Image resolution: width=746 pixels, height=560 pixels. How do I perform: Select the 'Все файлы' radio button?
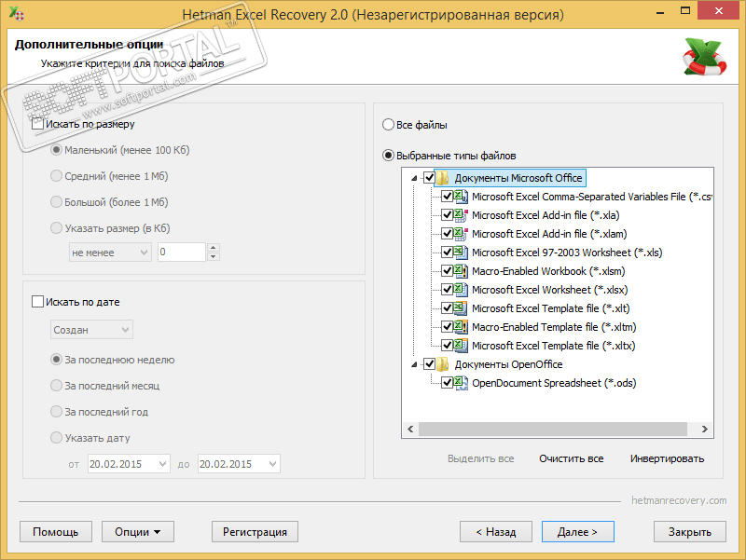[x=388, y=125]
